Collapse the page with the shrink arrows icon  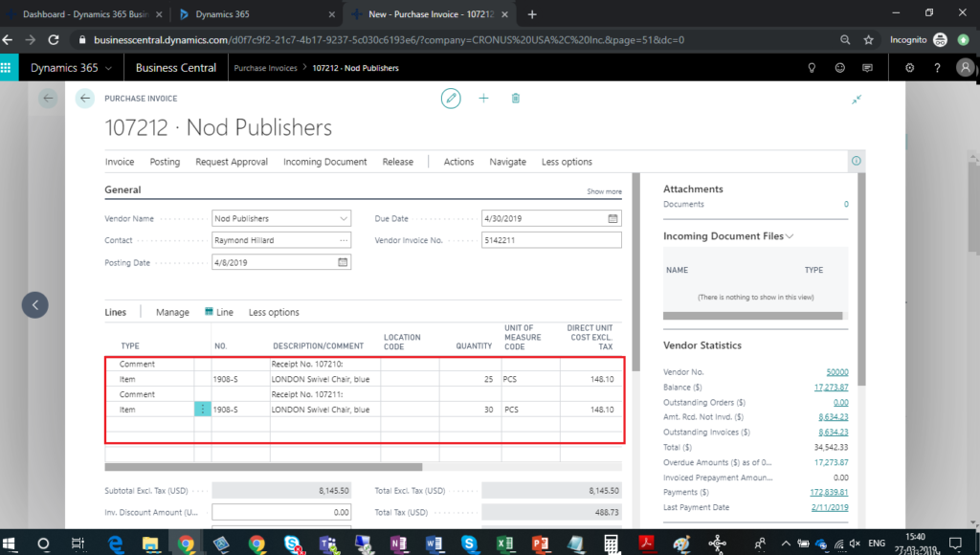857,100
